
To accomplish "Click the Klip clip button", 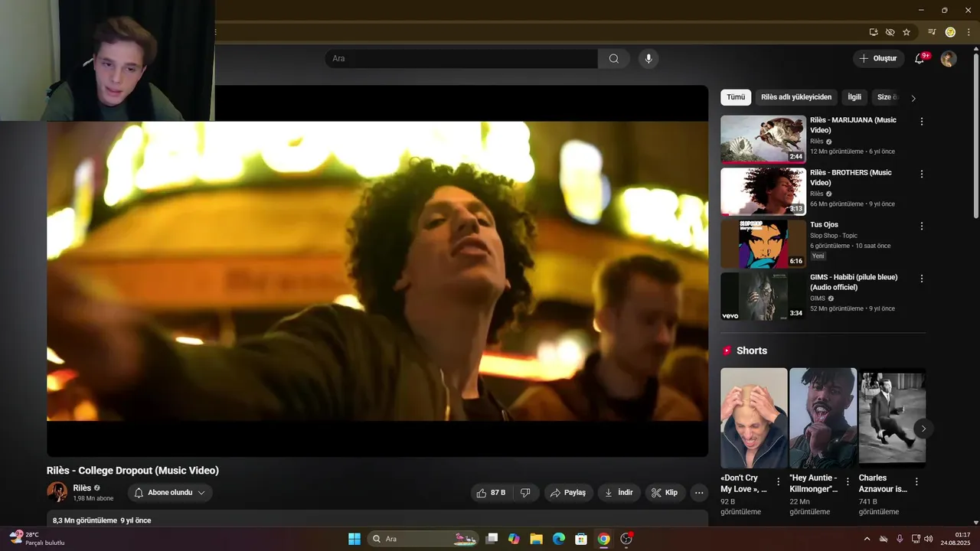I will (x=665, y=493).
